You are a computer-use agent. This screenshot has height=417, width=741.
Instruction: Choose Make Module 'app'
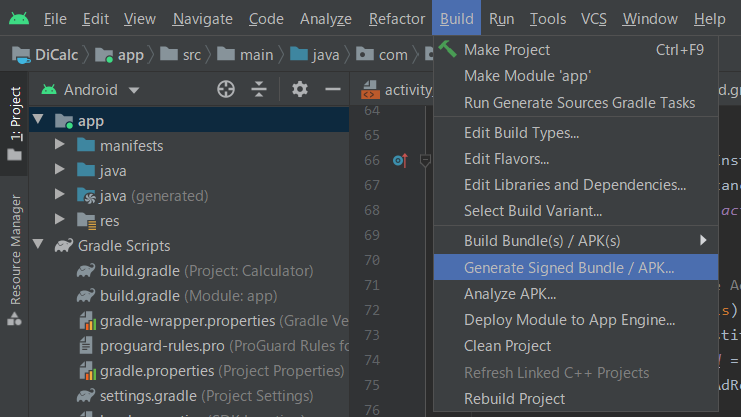[x=576, y=76]
